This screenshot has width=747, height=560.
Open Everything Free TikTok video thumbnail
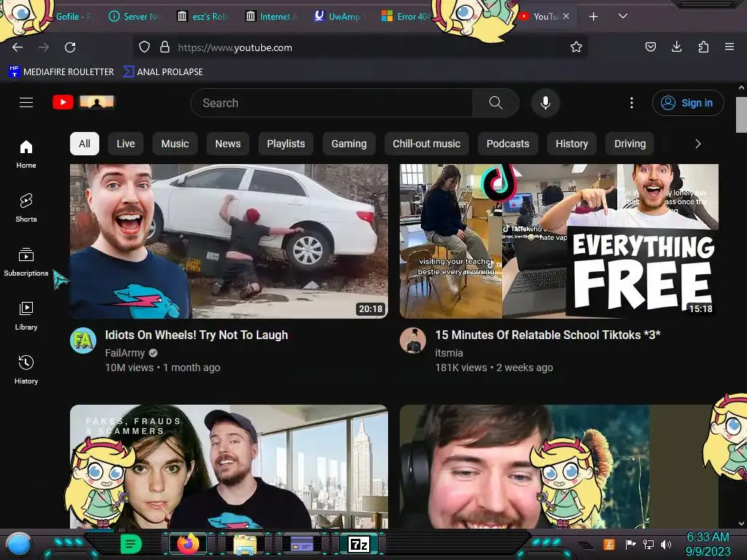(559, 241)
